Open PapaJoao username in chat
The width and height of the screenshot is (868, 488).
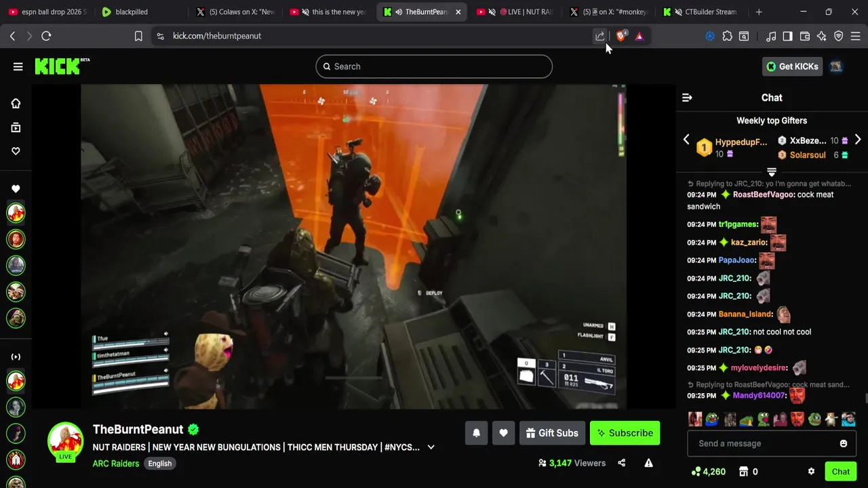tap(736, 260)
